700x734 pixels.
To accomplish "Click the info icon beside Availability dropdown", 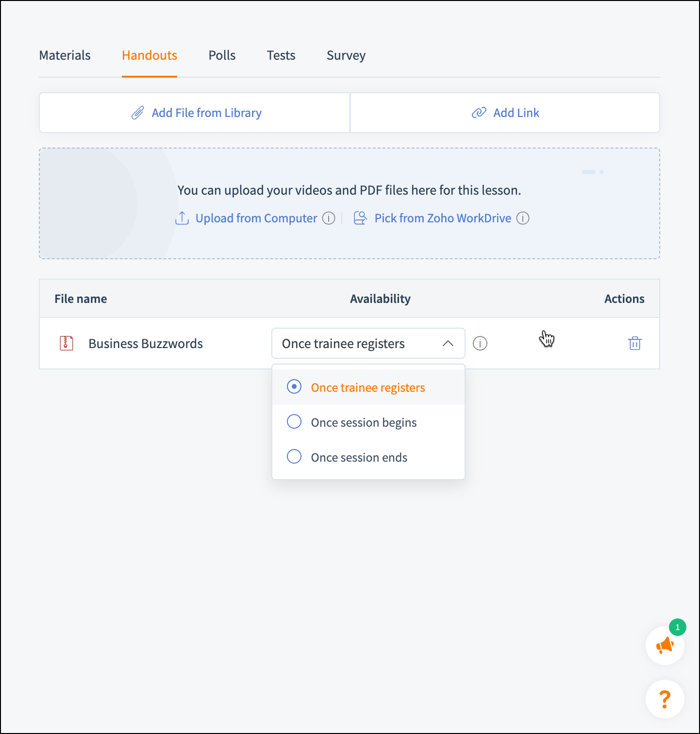I will tap(480, 343).
